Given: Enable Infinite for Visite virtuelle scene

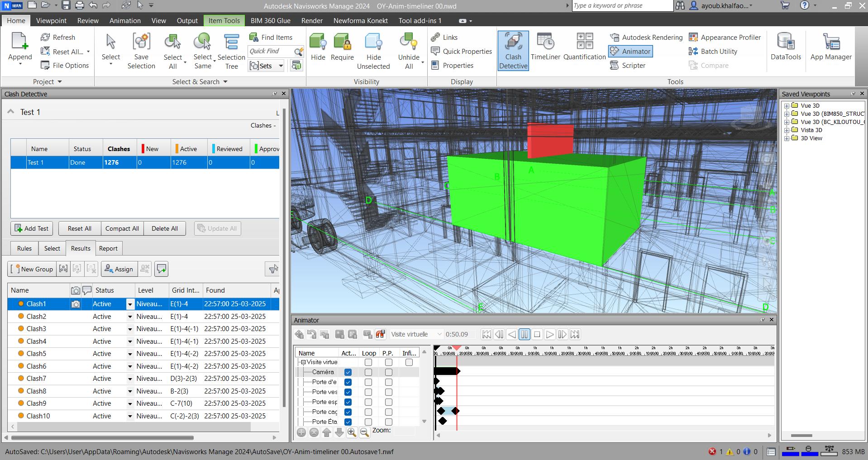Looking at the screenshot, I should point(409,362).
